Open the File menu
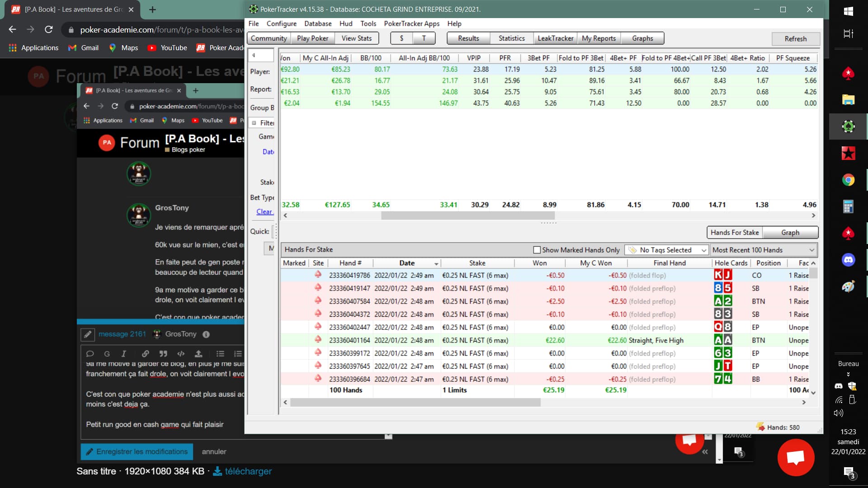The width and height of the screenshot is (868, 488). tap(254, 23)
